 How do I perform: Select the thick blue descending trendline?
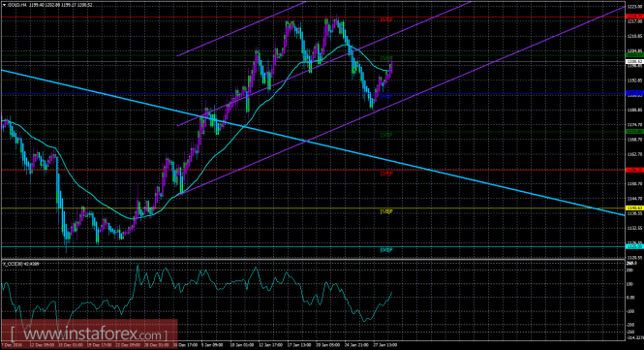pos(312,143)
